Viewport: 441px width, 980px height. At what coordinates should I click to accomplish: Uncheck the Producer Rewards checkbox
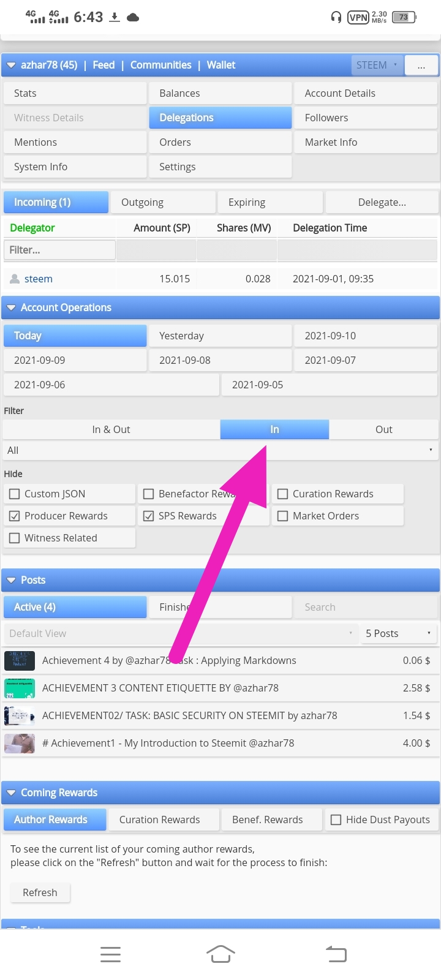coord(15,516)
